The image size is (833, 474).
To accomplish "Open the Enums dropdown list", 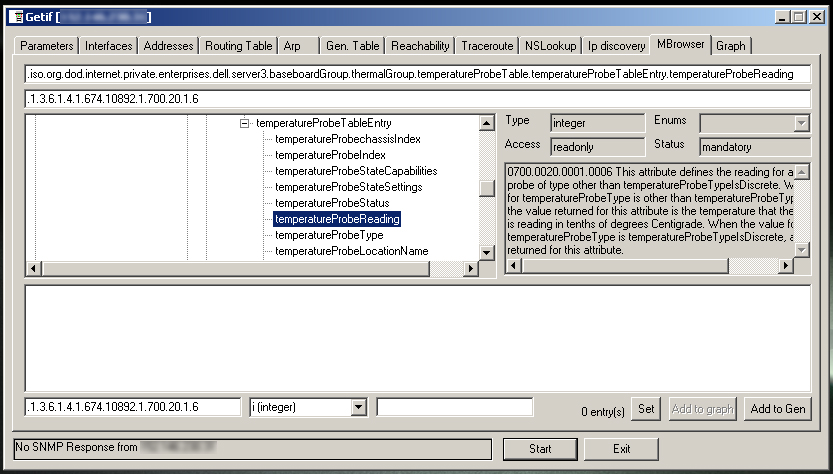I will 800,122.
